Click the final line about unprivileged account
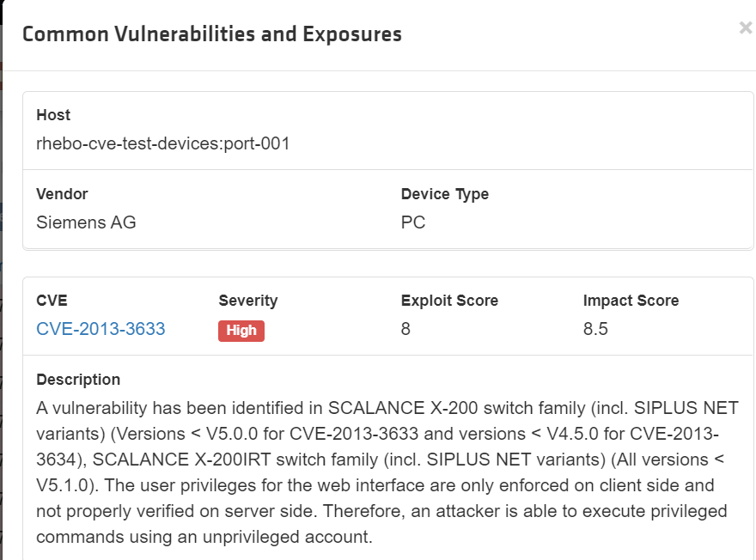756x560 pixels. (204, 539)
